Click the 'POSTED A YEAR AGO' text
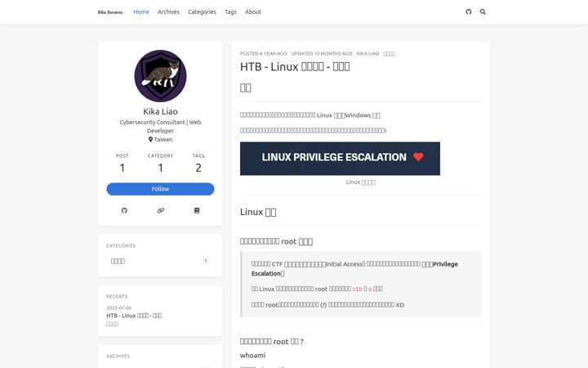The image size is (588, 368). pos(263,54)
